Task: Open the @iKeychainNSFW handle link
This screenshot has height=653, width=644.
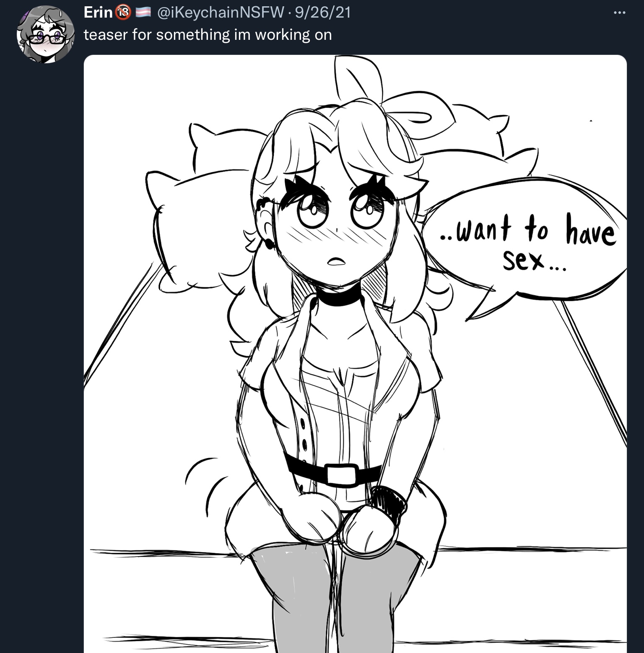Action: pyautogui.click(x=221, y=13)
